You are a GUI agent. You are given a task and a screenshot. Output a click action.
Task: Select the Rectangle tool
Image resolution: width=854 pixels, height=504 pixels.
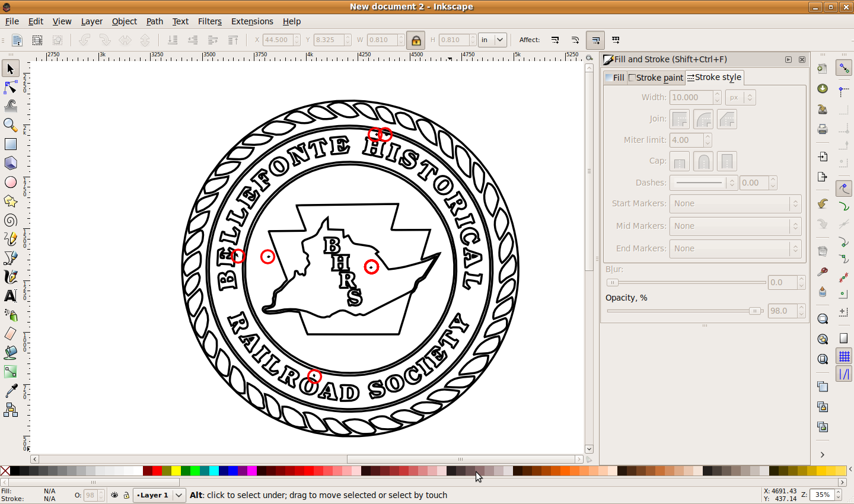pyautogui.click(x=10, y=144)
